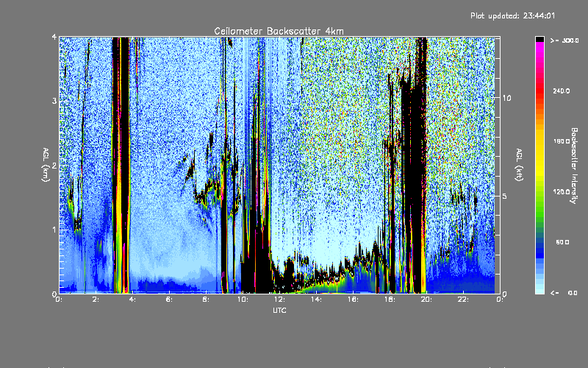Image resolution: width=588 pixels, height=368 pixels.
Task: Click the black saturated column near 19: UTC
Action: tap(415, 188)
